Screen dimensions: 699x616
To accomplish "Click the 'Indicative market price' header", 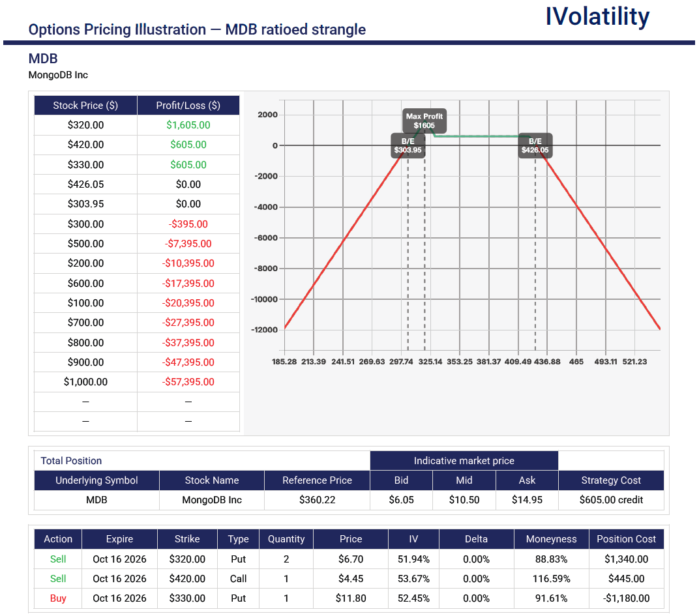I will [x=464, y=461].
